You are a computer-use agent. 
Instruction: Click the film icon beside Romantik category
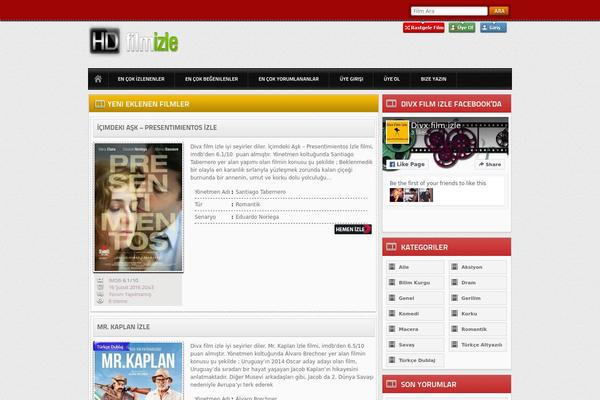pos(455,329)
